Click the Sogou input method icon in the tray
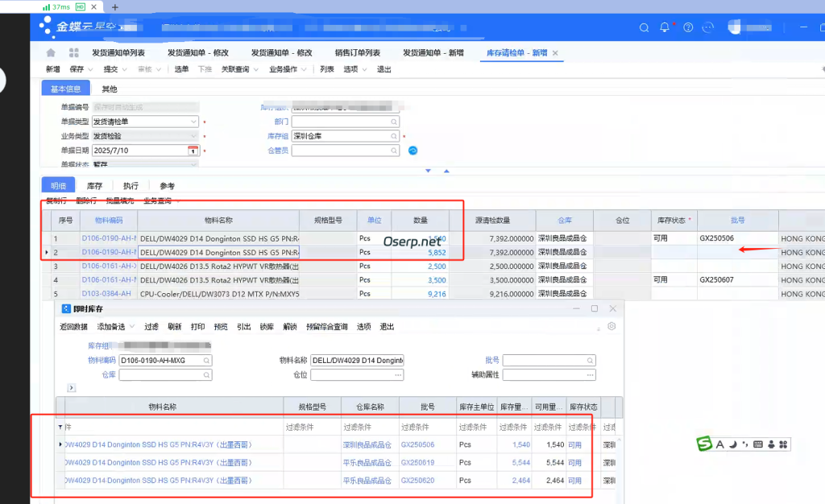The height and width of the screenshot is (504, 825). (705, 444)
